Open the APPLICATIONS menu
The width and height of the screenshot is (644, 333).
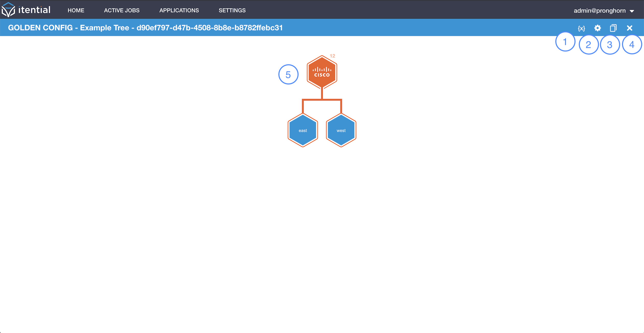pos(179,10)
